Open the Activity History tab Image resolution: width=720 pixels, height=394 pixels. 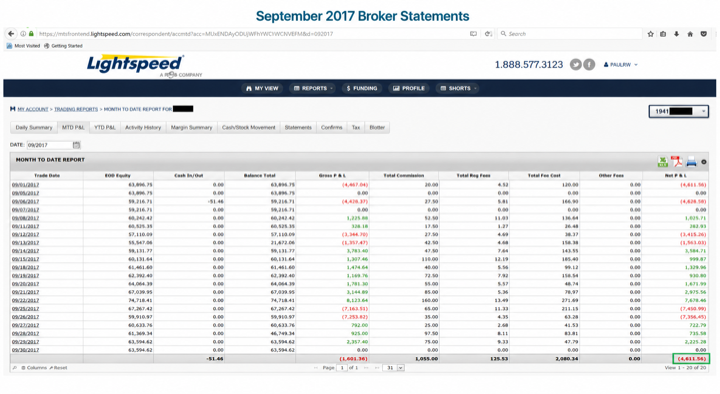[x=143, y=128]
